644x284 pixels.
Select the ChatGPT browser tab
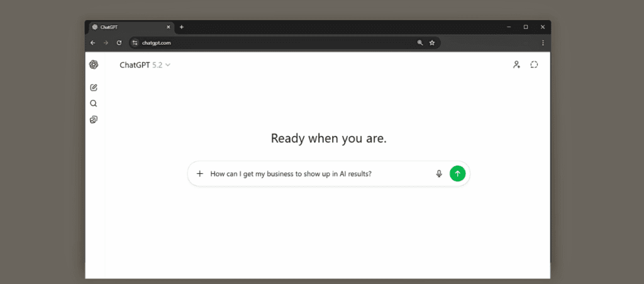coord(131,27)
